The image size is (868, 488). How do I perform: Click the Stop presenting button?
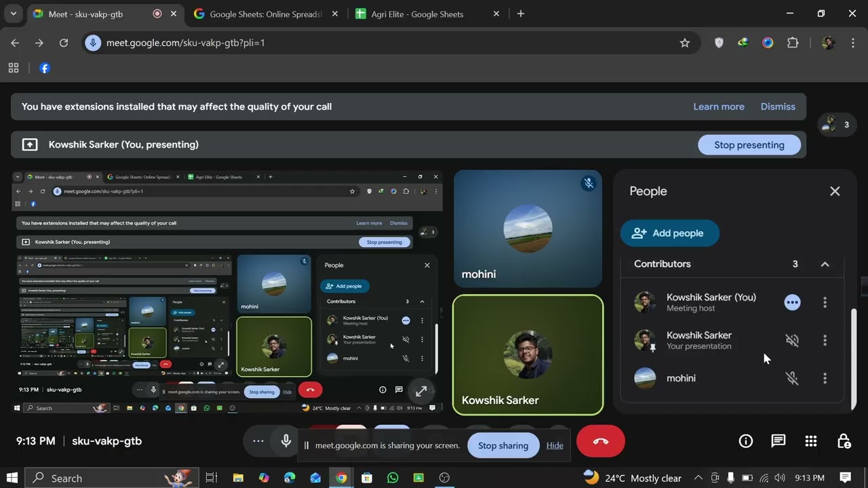coord(749,144)
